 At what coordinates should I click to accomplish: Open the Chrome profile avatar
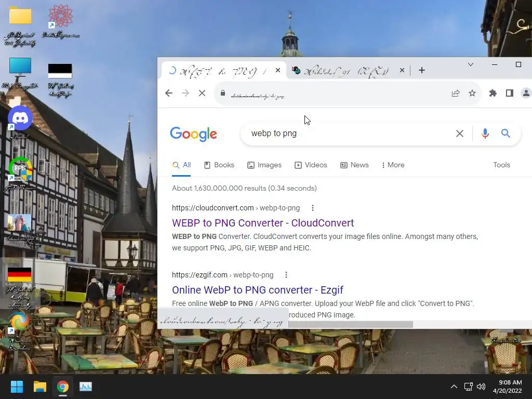pos(526,94)
